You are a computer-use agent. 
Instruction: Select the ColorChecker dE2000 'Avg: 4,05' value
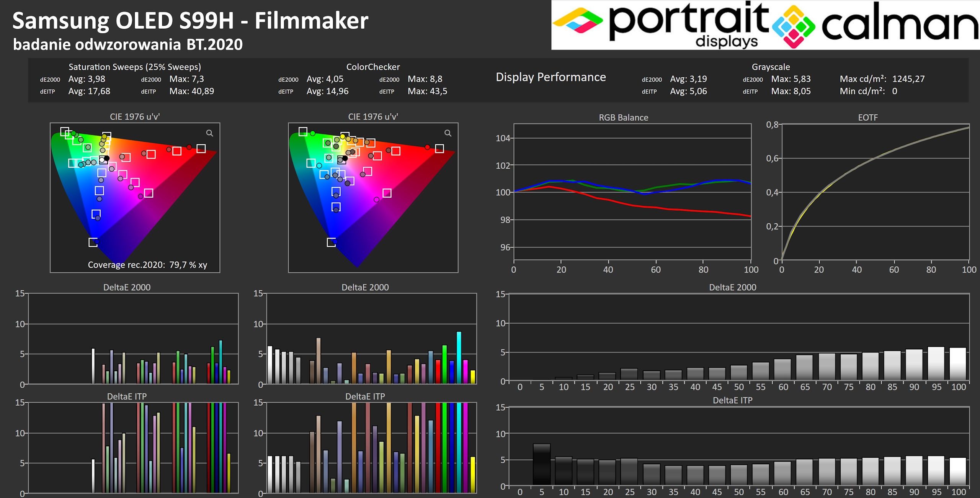[x=325, y=79]
